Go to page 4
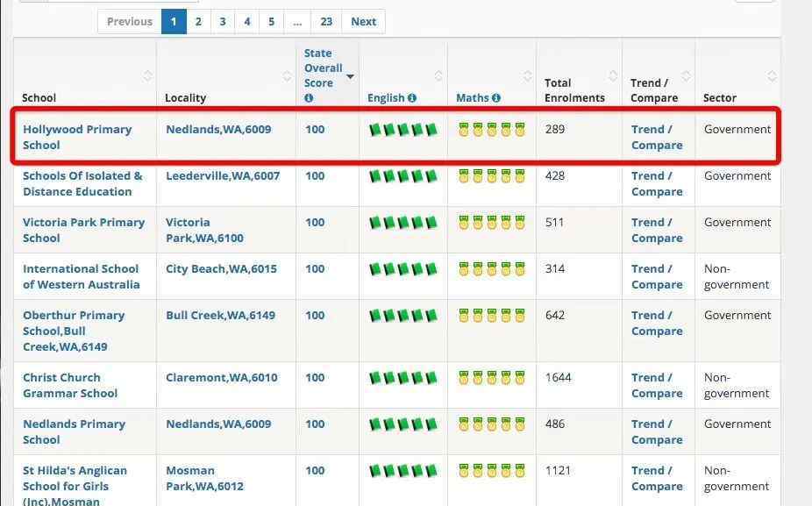 pyautogui.click(x=247, y=22)
